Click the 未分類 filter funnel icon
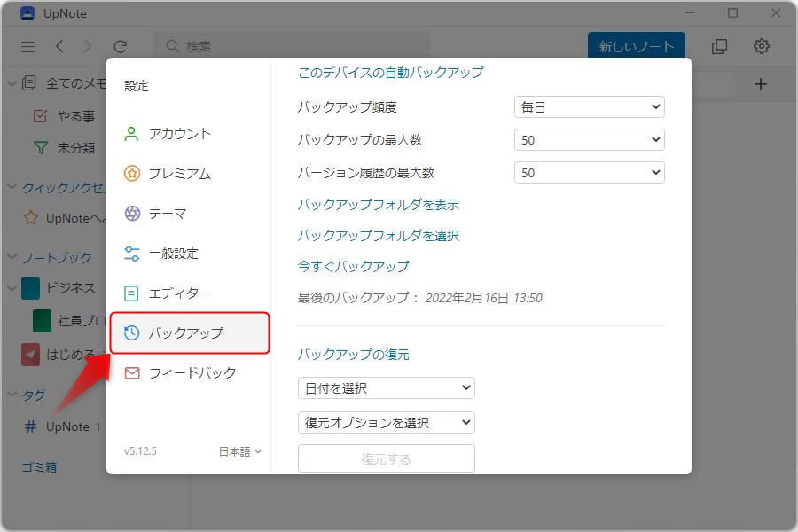Viewport: 798px width, 532px height. pos(41,148)
